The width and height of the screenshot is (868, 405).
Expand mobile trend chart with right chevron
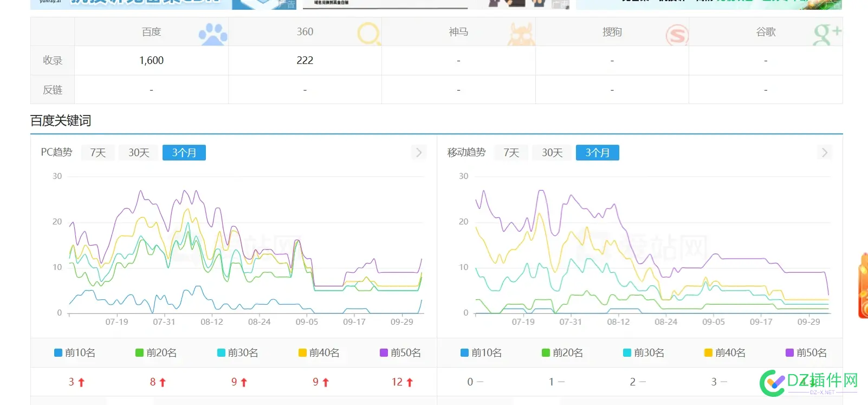[x=824, y=152]
